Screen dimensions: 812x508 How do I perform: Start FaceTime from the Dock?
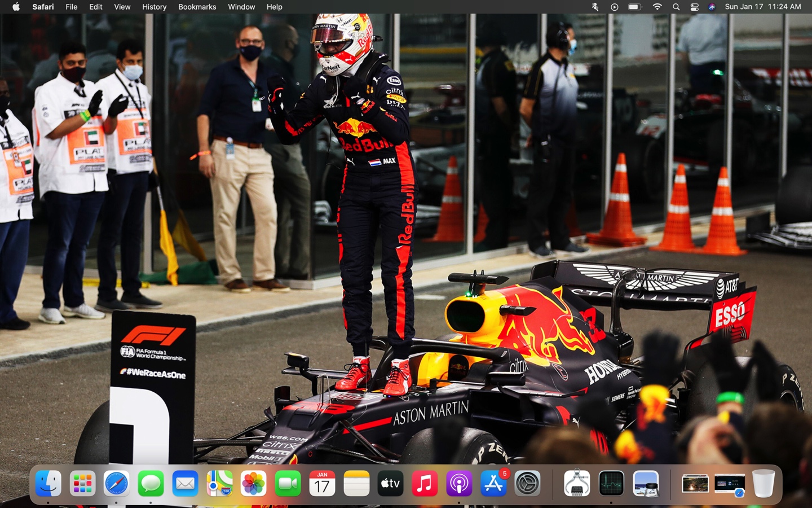(x=288, y=484)
